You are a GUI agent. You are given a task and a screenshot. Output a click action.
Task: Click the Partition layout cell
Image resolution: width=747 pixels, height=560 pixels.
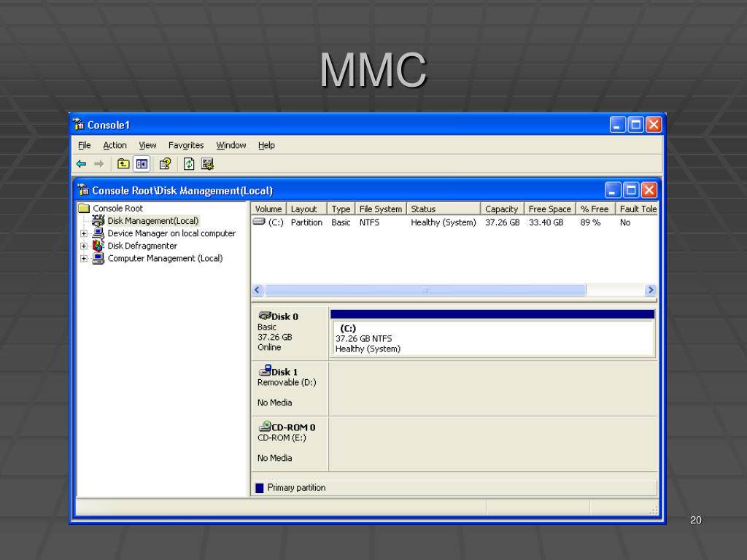tap(307, 222)
